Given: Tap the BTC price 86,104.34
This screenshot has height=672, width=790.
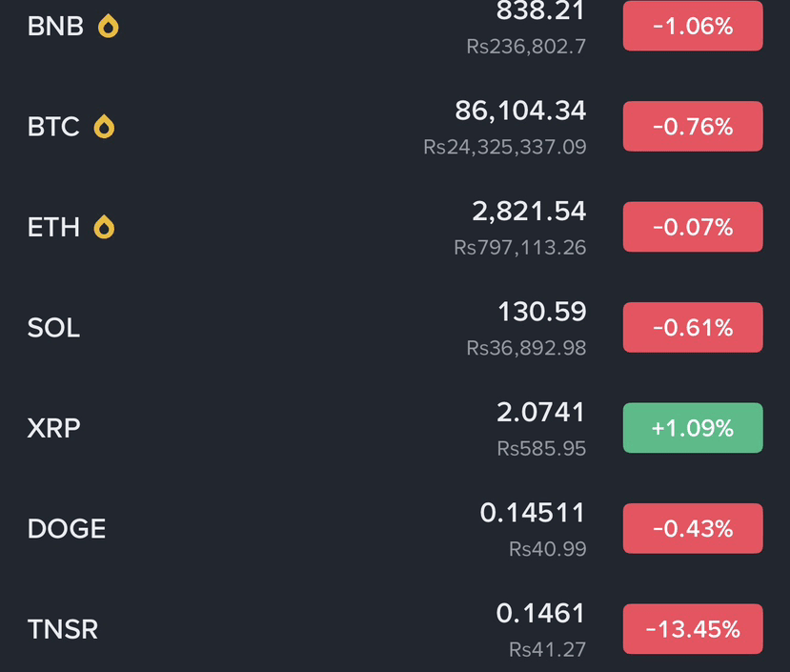Looking at the screenshot, I should 520,111.
